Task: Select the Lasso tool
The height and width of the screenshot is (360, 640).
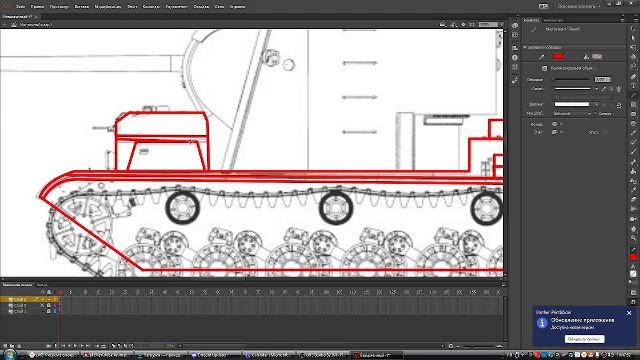Action: (x=633, y=67)
